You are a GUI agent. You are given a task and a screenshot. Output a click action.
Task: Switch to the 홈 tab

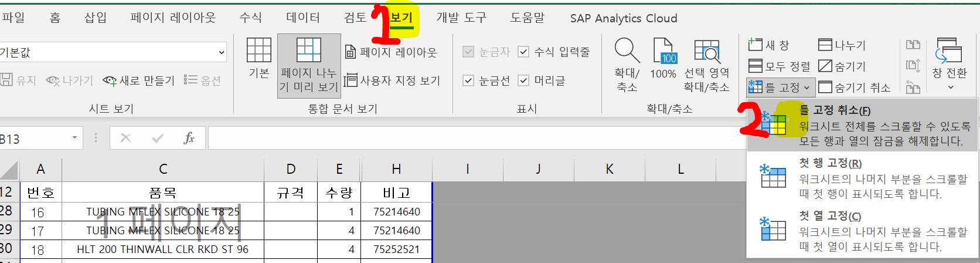(x=55, y=18)
